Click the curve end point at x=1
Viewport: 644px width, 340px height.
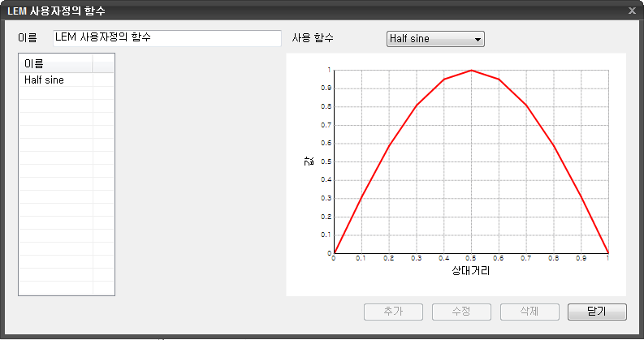[607, 252]
